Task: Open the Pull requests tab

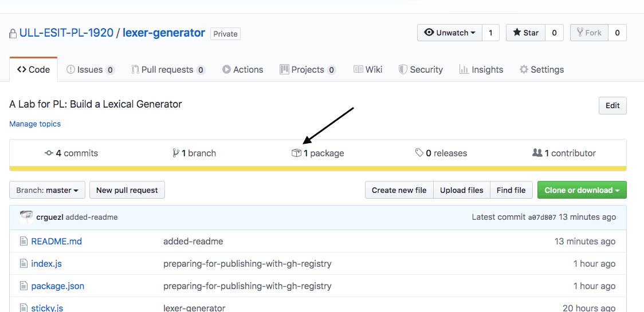Action: coord(167,69)
